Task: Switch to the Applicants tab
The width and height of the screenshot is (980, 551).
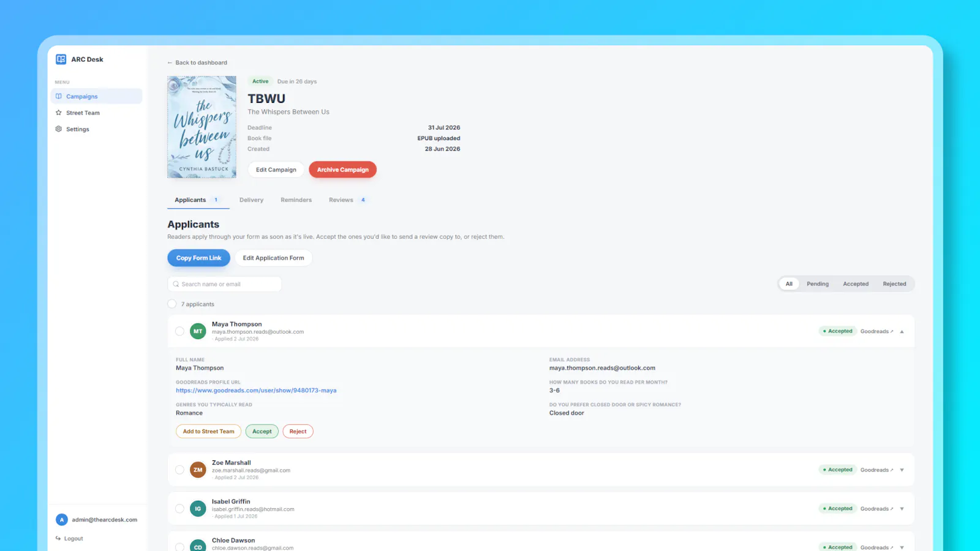Action: click(198, 200)
